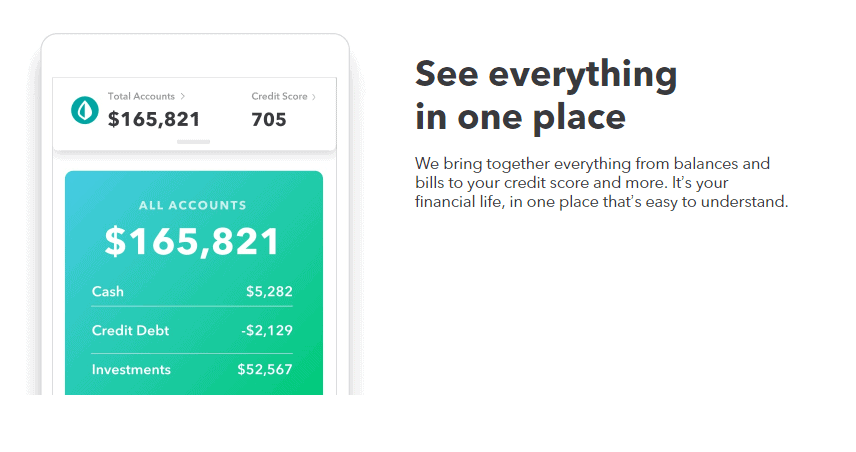856x452 pixels.
Task: Open the Credit Debt row
Action: 192,330
